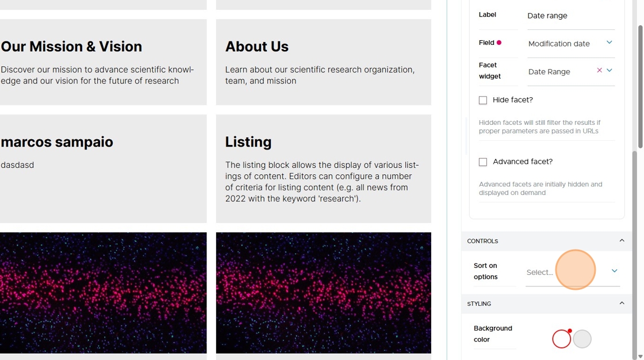The width and height of the screenshot is (644, 360).
Task: Click the scrollbar down arrow
Action: [640, 357]
